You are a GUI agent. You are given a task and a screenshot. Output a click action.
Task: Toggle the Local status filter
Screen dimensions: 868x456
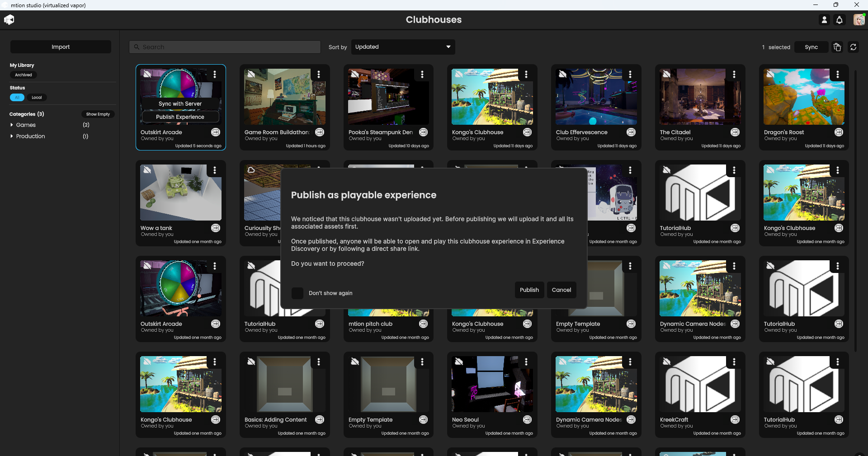tap(37, 98)
